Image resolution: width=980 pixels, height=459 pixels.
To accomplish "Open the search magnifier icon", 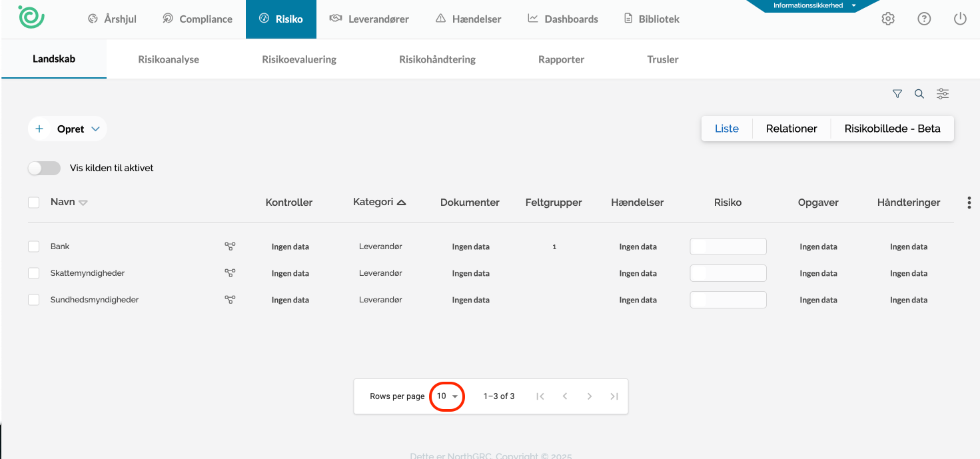I will 919,94.
